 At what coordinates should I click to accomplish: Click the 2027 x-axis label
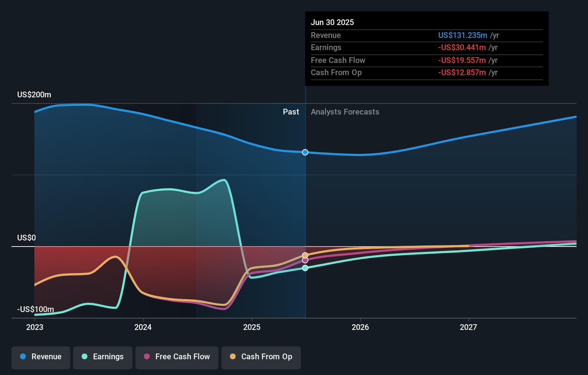click(x=468, y=327)
